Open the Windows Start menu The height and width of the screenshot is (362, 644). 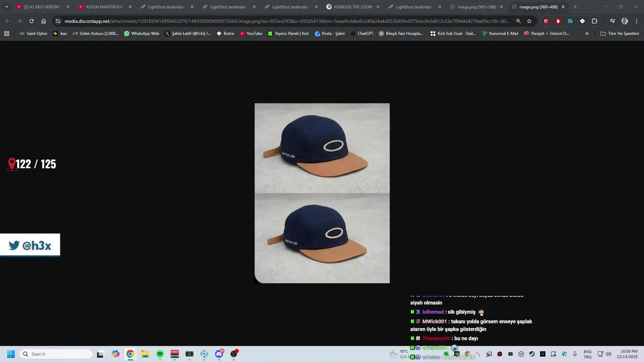[x=11, y=354]
